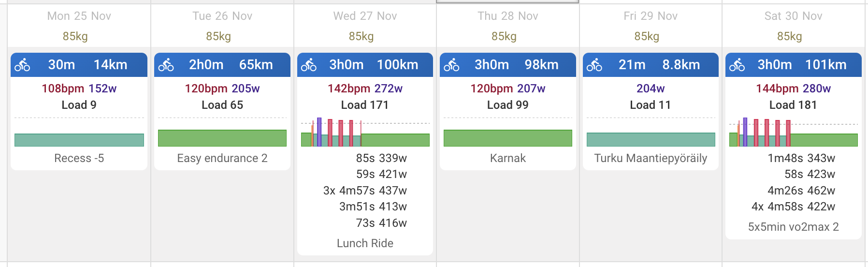The width and height of the screenshot is (868, 267).
Task: Click the bike icon on Thursday's 98km ride
Action: [x=451, y=65]
